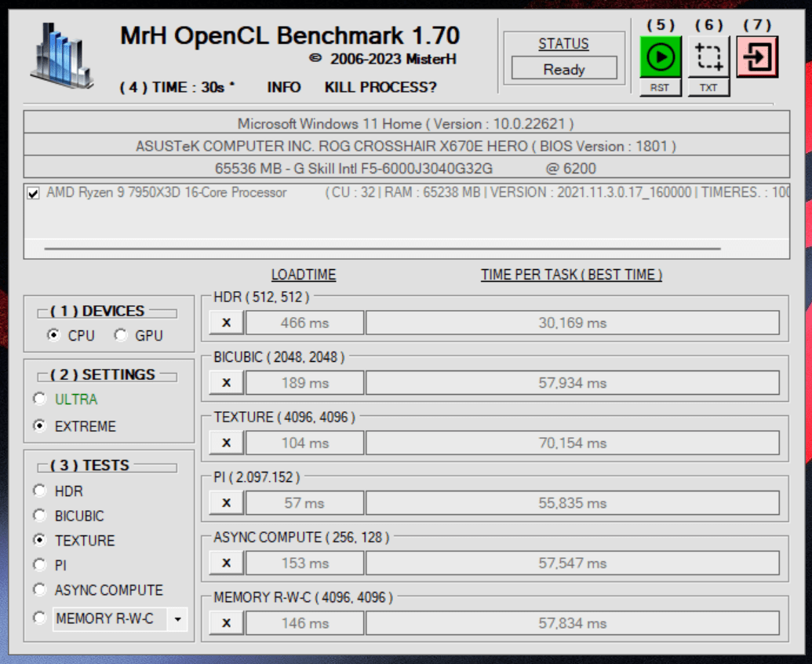Click the BICUBIC loadtime value 189 ms

pos(305,383)
